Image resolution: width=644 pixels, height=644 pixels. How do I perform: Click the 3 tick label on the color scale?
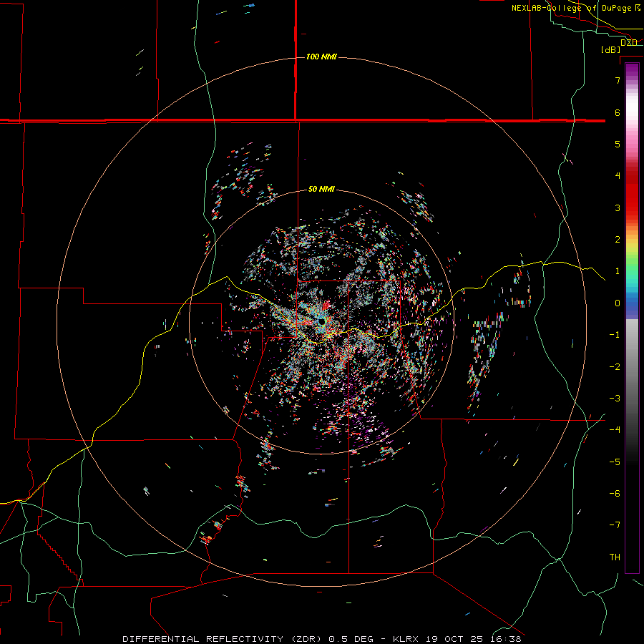coord(618,208)
